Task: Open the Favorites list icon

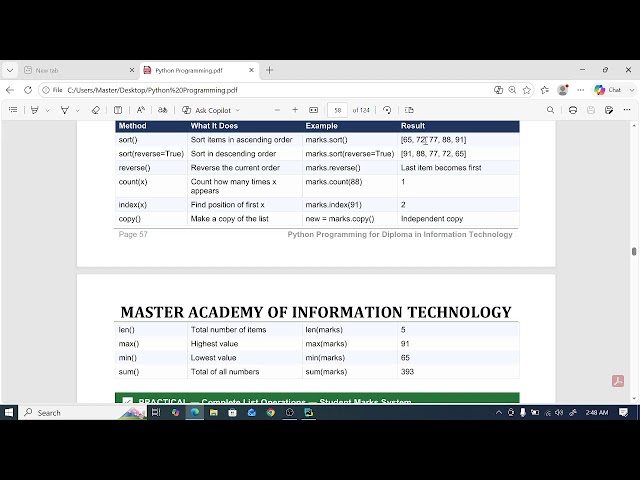Action: (544, 90)
